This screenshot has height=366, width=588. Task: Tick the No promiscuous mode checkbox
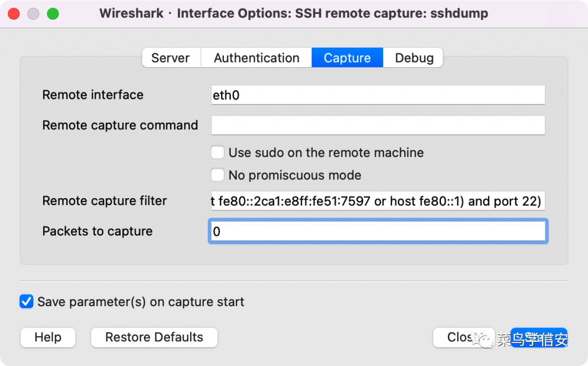[218, 175]
